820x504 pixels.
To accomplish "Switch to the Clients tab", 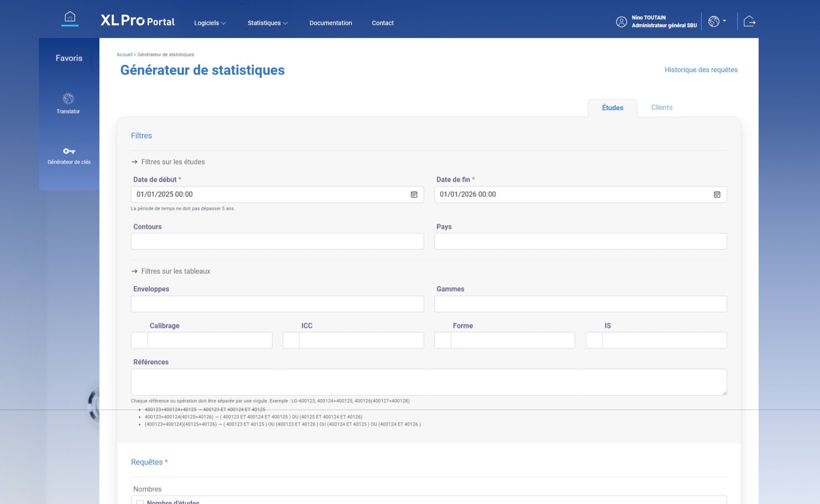I will point(661,107).
